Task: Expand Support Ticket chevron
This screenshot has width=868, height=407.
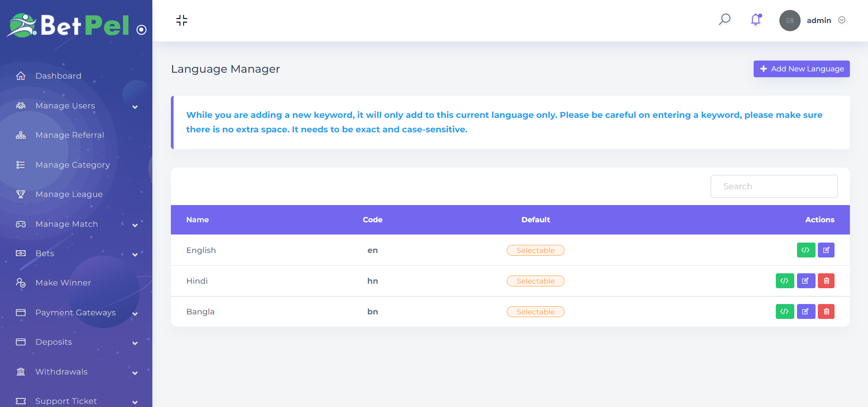Action: point(135,402)
